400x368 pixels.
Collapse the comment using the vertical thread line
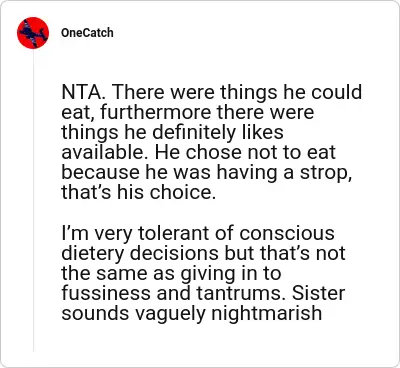coord(33,200)
